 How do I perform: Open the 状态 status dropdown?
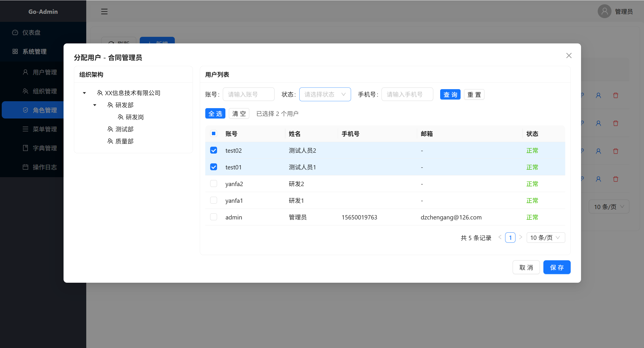pos(325,94)
